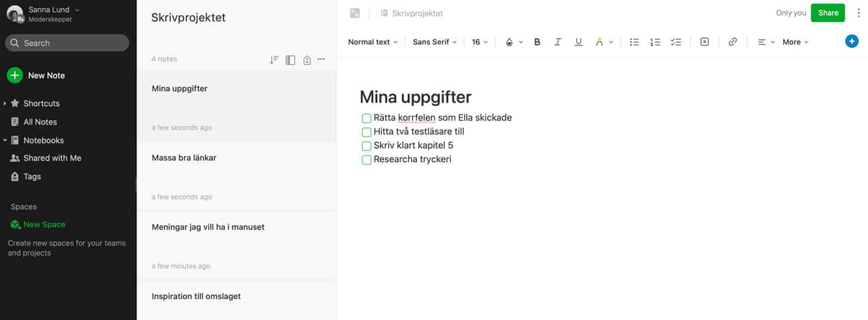Click the Skrivprojektet notebook heading
868x320 pixels.
pos(188,18)
